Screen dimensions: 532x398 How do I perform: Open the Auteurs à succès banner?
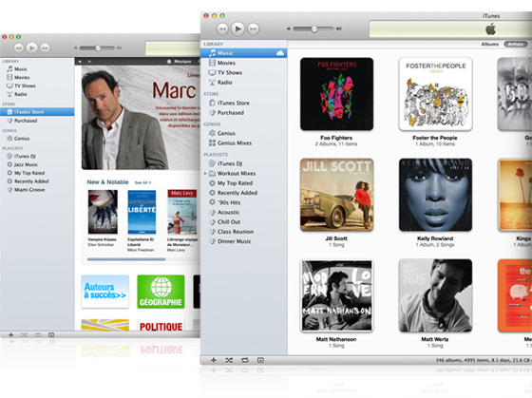tap(105, 292)
